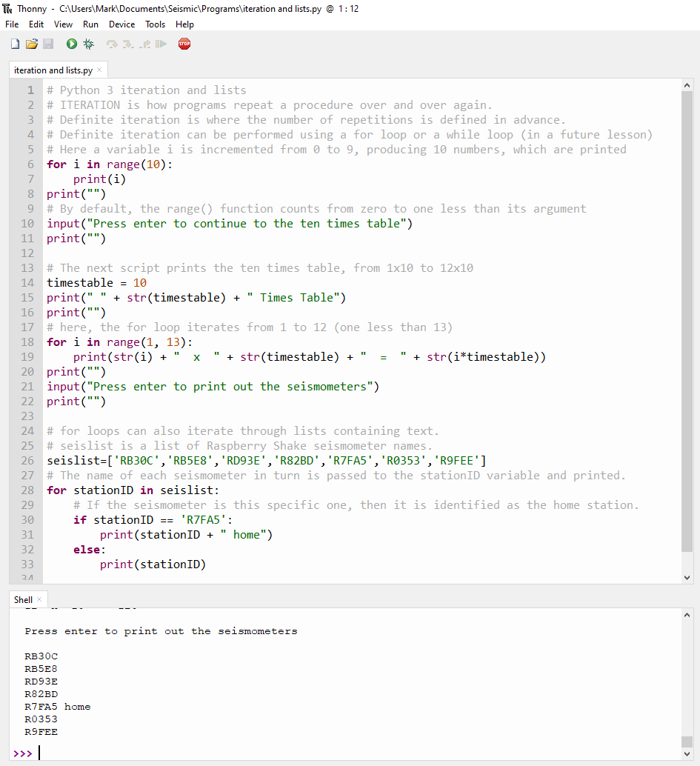Start debugging with the bug icon
The width and height of the screenshot is (700, 766).
[x=88, y=44]
